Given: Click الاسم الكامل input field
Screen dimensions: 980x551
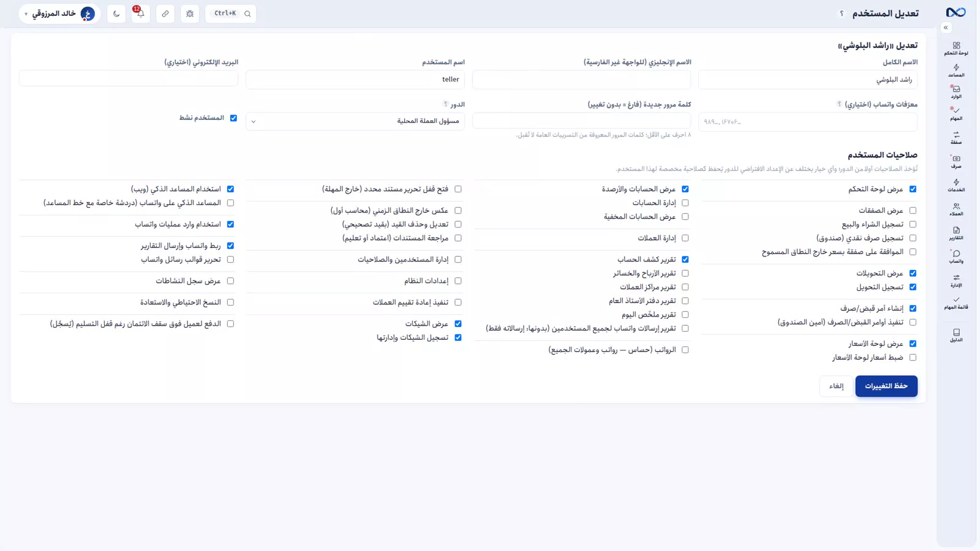Looking at the screenshot, I should (x=808, y=80).
